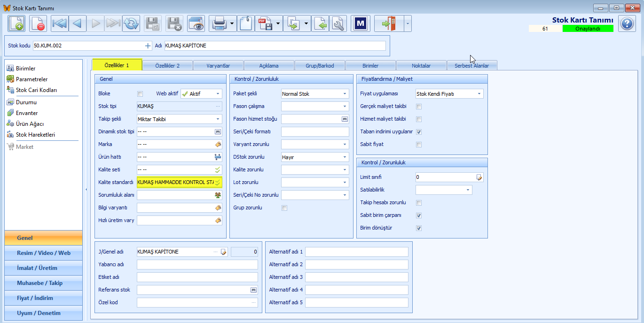Uncheck Taban indirimi uygulanır
This screenshot has height=323, width=644.
click(x=419, y=132)
